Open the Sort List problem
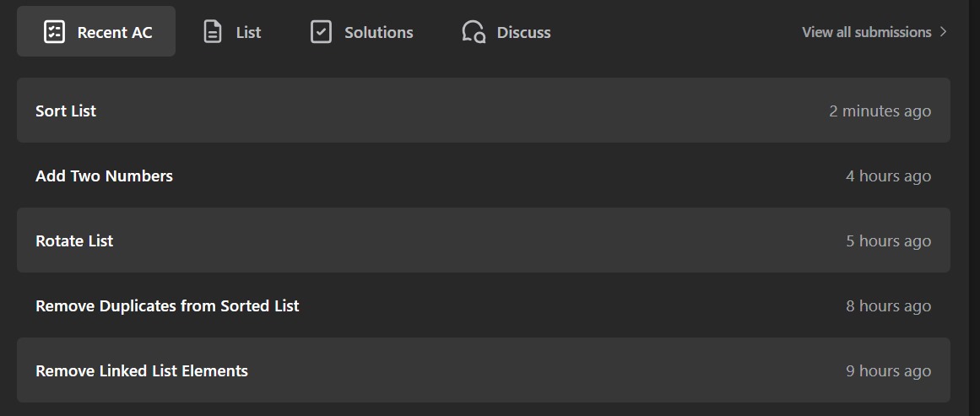 point(483,111)
